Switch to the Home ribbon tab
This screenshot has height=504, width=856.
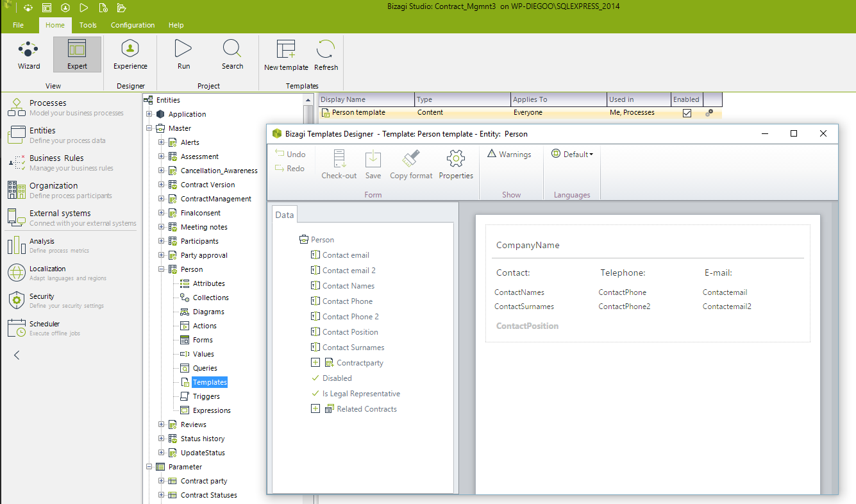(x=55, y=25)
